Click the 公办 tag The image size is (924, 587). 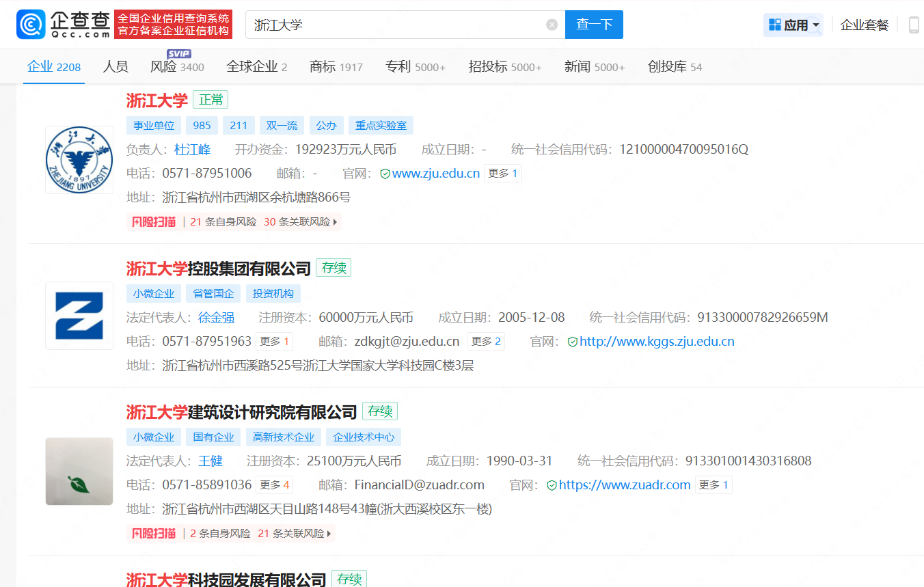(x=327, y=126)
